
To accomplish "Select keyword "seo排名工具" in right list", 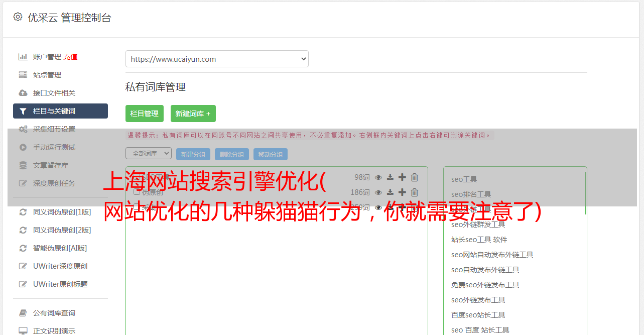I will [x=471, y=194].
